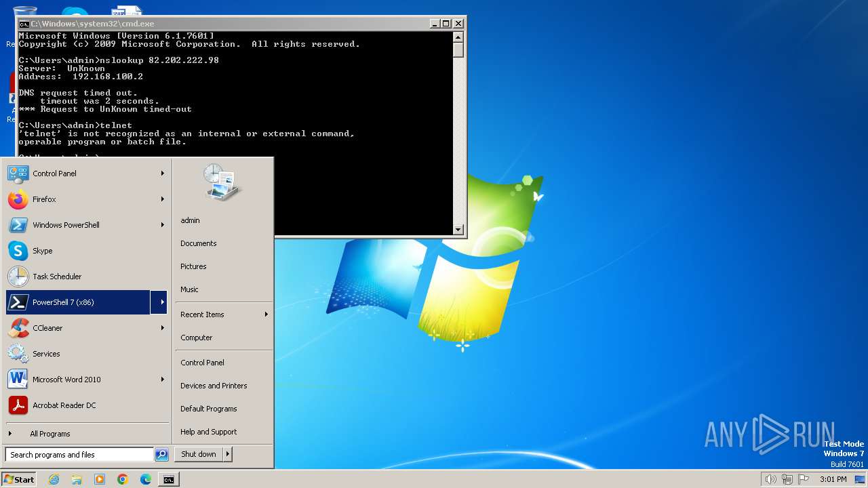Launch Skype from the Start menu
Image resolution: width=868 pixels, height=488 pixels.
[85, 251]
